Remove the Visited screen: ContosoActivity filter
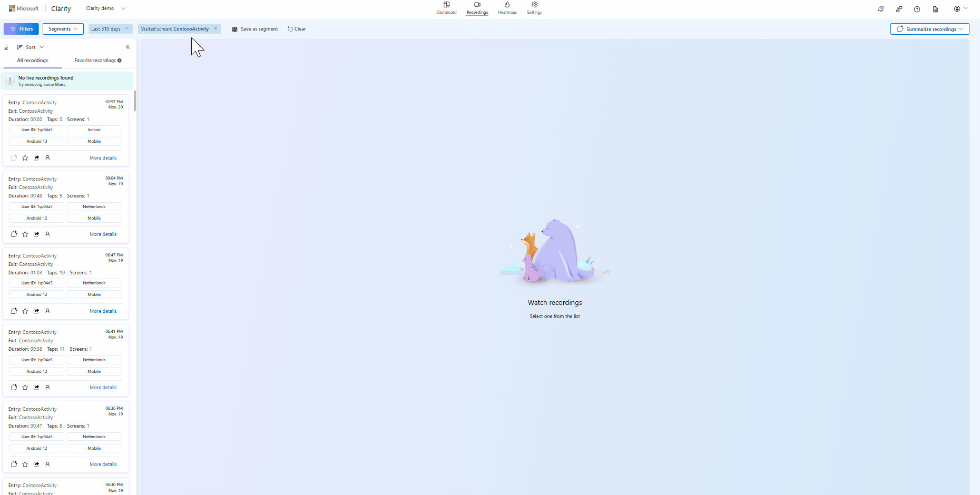 215,28
